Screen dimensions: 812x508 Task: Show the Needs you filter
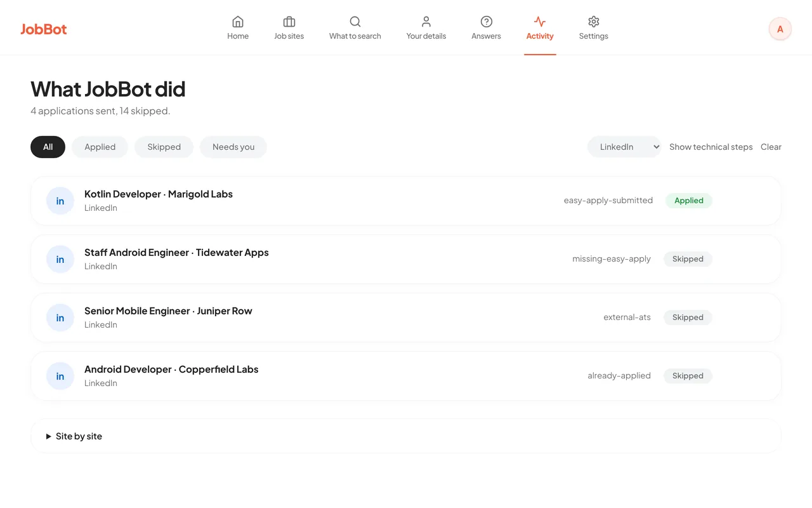coord(233,147)
